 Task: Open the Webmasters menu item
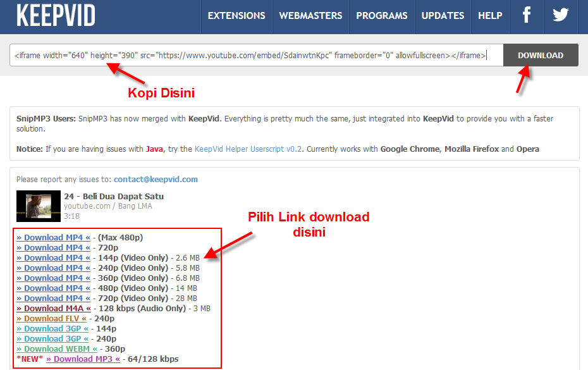pos(310,16)
